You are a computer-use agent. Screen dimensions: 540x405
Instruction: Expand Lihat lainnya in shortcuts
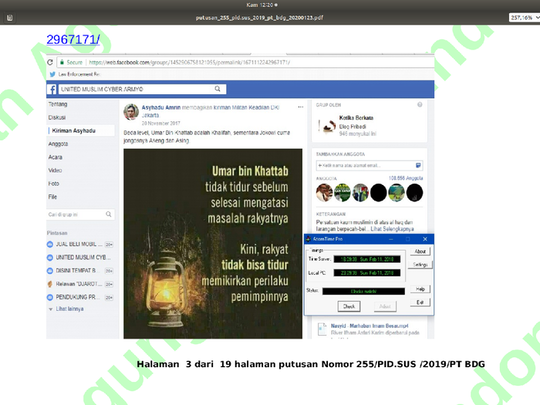click(x=70, y=309)
